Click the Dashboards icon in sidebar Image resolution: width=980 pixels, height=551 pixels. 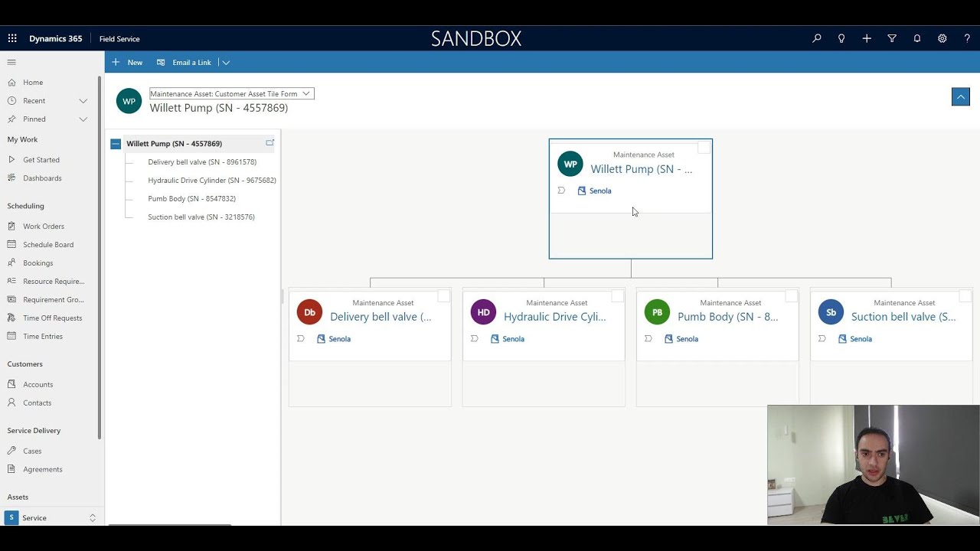pos(11,178)
